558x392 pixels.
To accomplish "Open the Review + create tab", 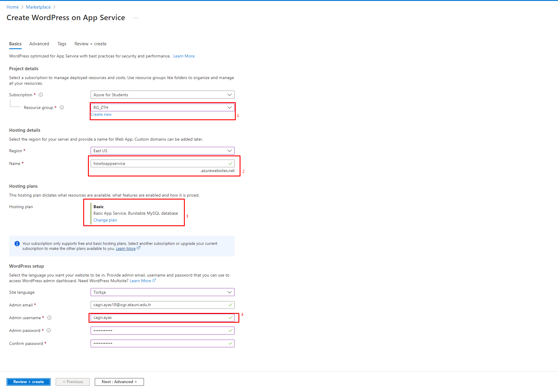I will click(x=90, y=44).
